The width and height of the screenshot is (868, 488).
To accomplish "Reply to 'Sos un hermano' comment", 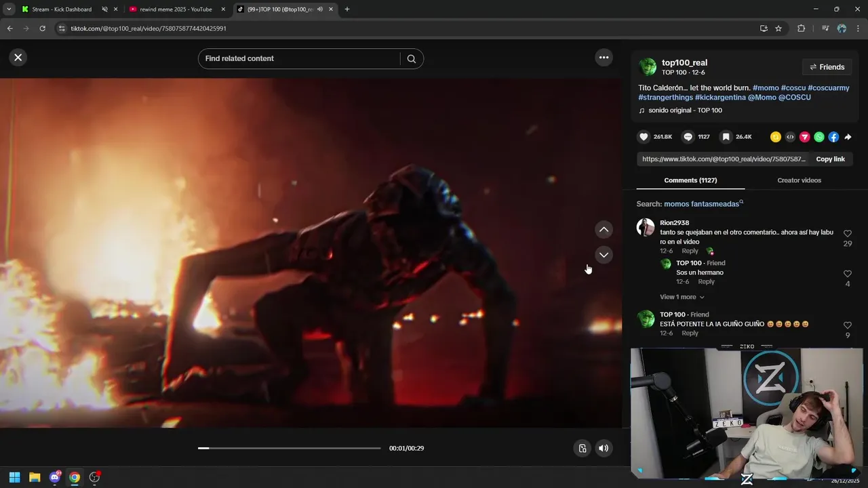I will (706, 282).
